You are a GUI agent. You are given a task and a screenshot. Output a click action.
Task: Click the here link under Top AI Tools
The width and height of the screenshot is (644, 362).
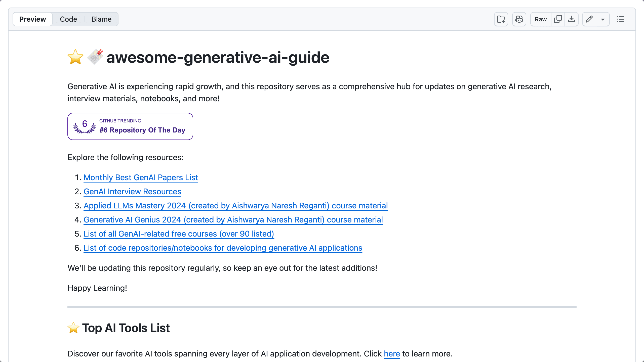(x=391, y=353)
